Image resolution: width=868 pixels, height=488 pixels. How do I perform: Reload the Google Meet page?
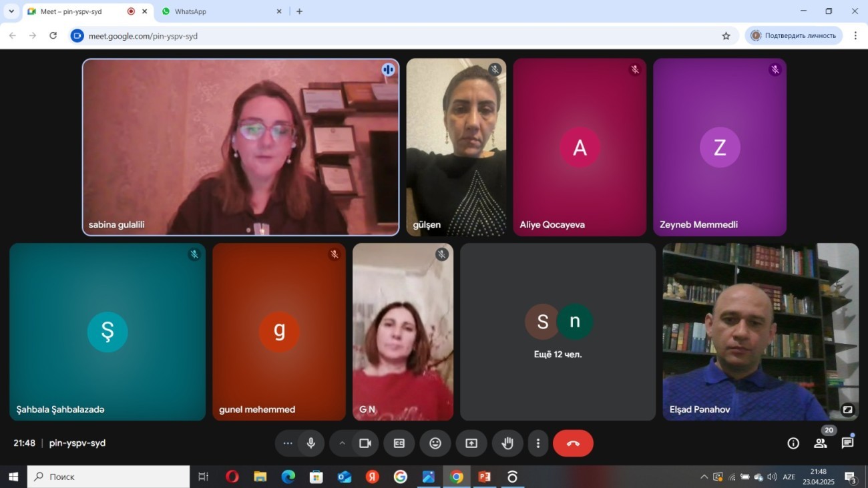[53, 36]
